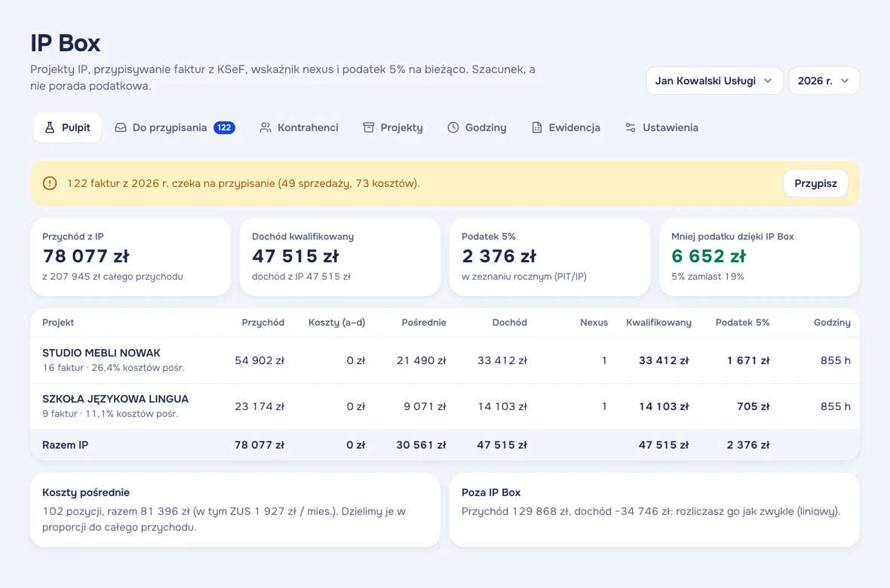This screenshot has width=890, height=588.
Task: Click the 23 174 zł revenue cell
Action: click(259, 406)
